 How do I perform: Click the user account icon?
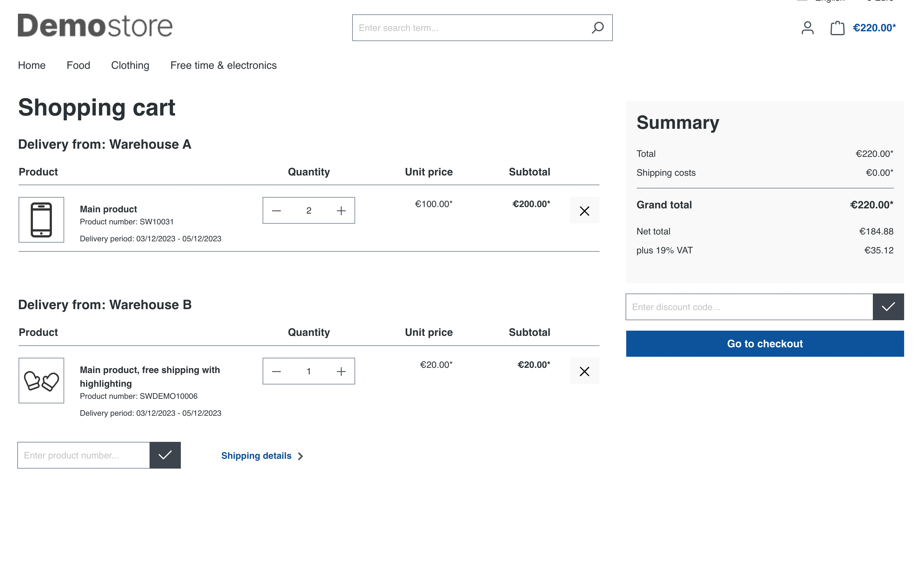pos(808,28)
